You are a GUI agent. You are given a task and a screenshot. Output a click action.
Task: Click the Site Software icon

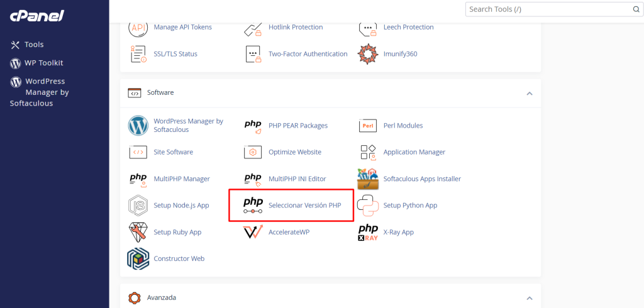138,152
